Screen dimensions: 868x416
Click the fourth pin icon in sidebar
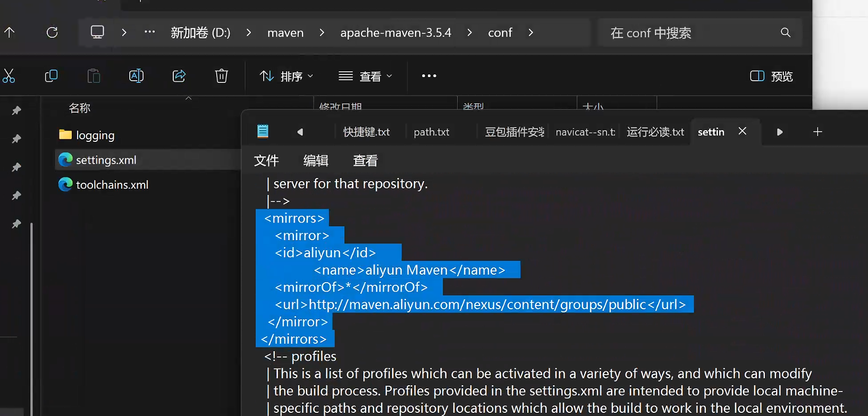click(x=16, y=196)
